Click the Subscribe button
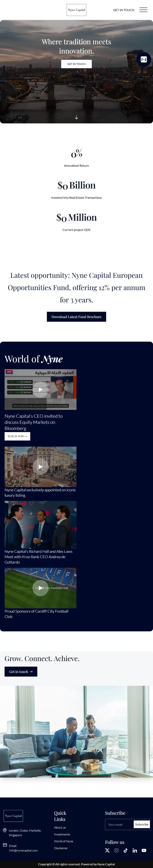 (142, 824)
